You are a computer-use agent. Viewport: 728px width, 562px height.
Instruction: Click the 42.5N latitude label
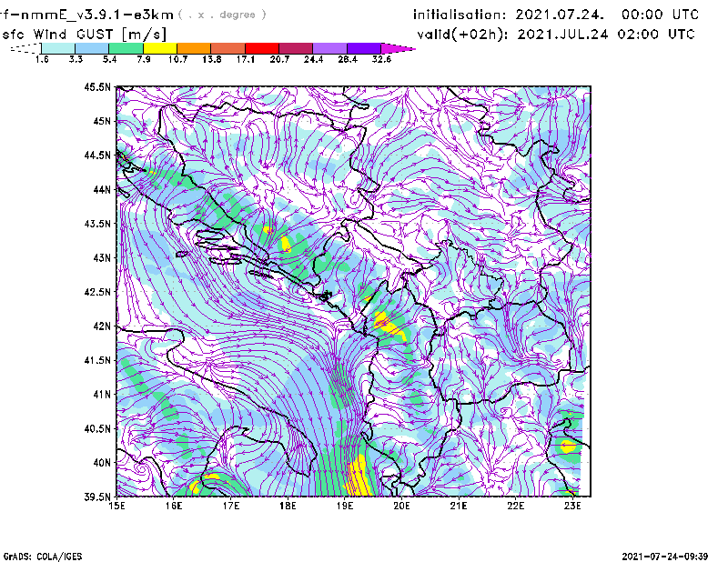coord(97,292)
